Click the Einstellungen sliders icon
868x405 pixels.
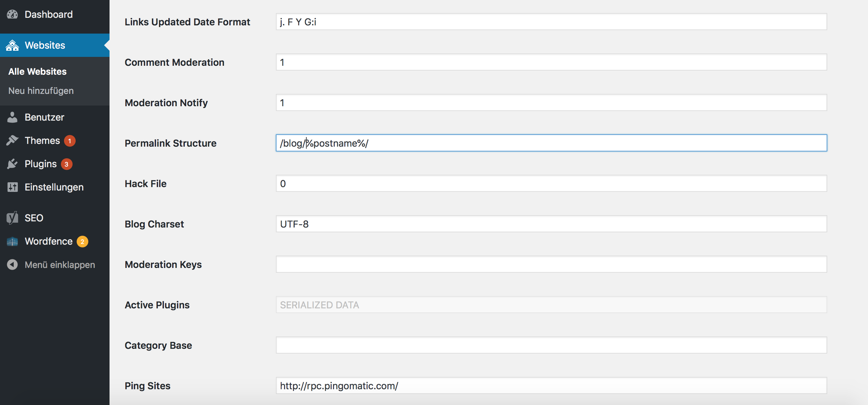coord(12,187)
